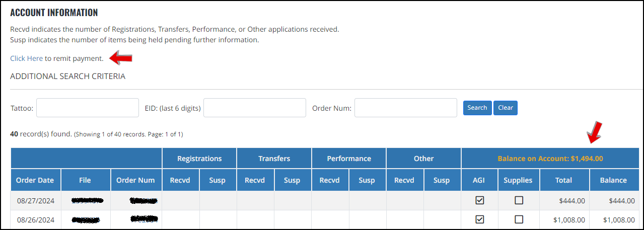The width and height of the screenshot is (644, 230).
Task: Select the Total column header
Action: [x=563, y=180]
